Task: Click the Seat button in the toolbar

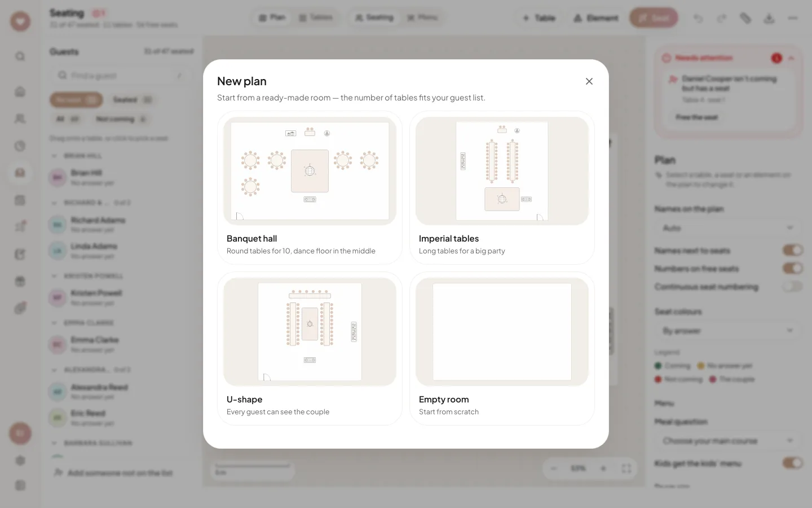Action: click(654, 18)
